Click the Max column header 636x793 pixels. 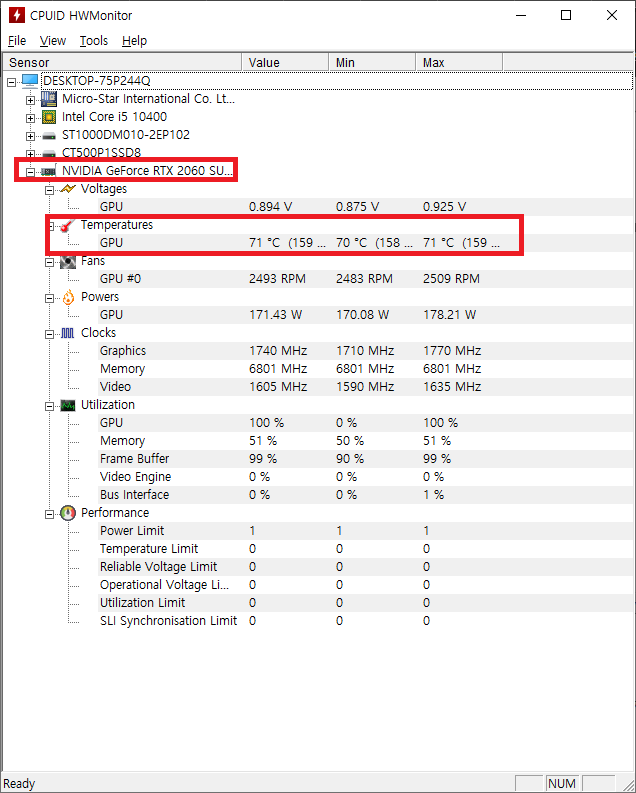coord(459,62)
